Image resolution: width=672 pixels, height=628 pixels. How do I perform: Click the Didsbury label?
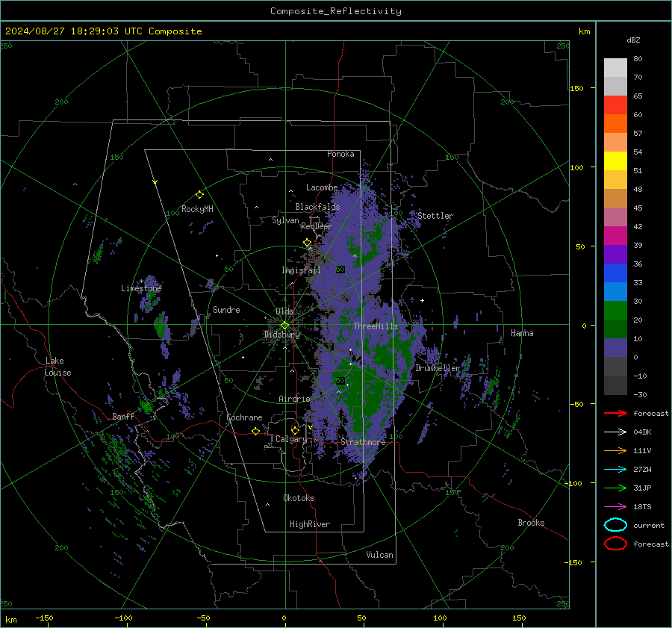pyautogui.click(x=282, y=335)
